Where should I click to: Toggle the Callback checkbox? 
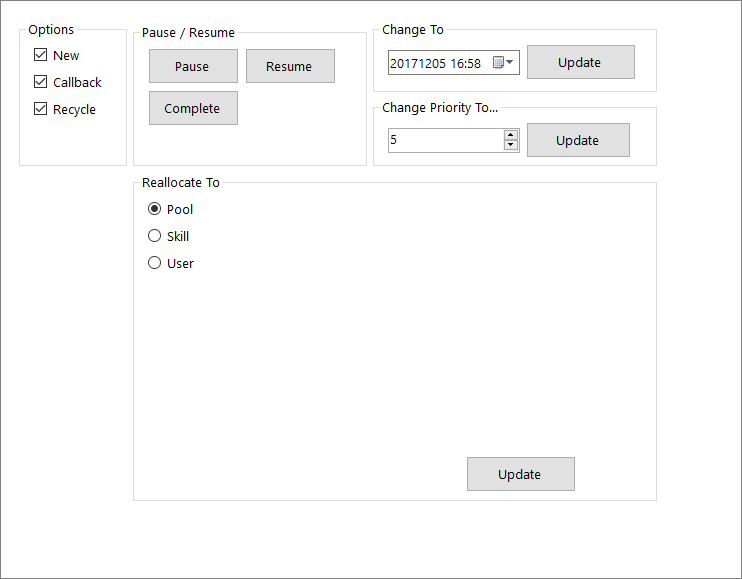41,82
